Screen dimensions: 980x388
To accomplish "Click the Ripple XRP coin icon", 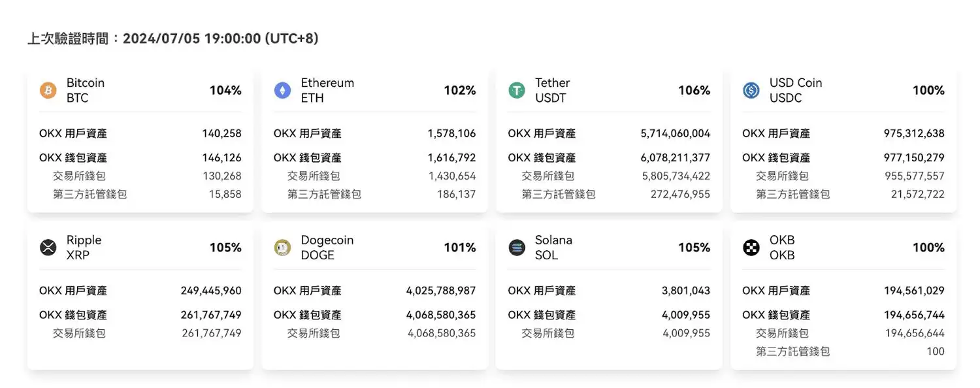I will (x=47, y=248).
